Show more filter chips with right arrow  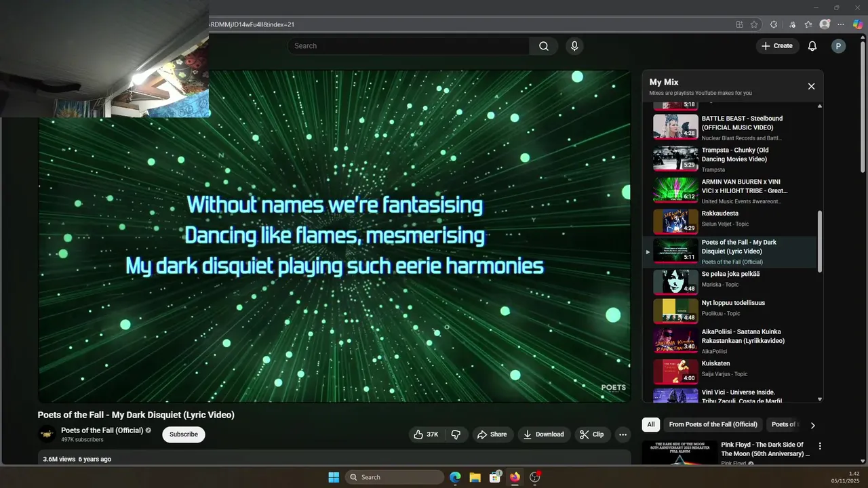point(812,425)
